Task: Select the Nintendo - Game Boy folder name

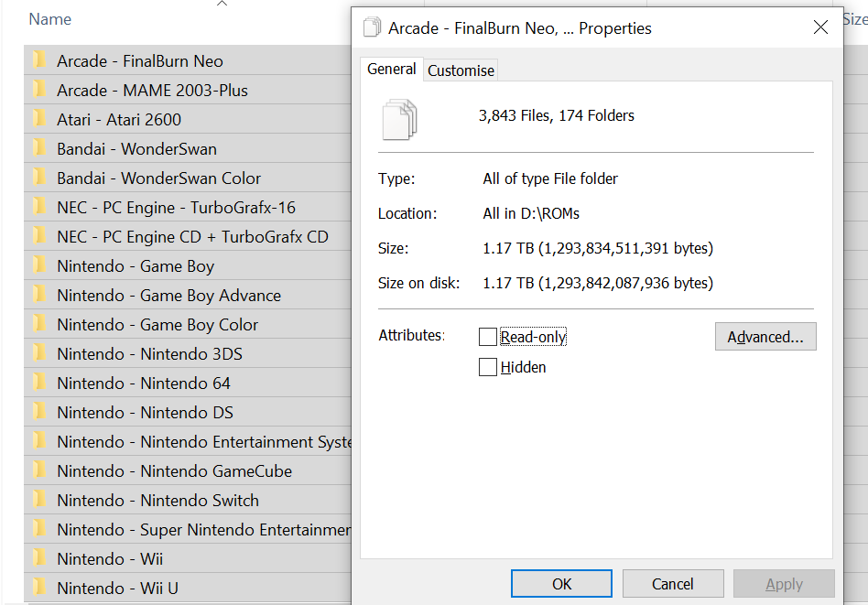Action: coord(136,266)
